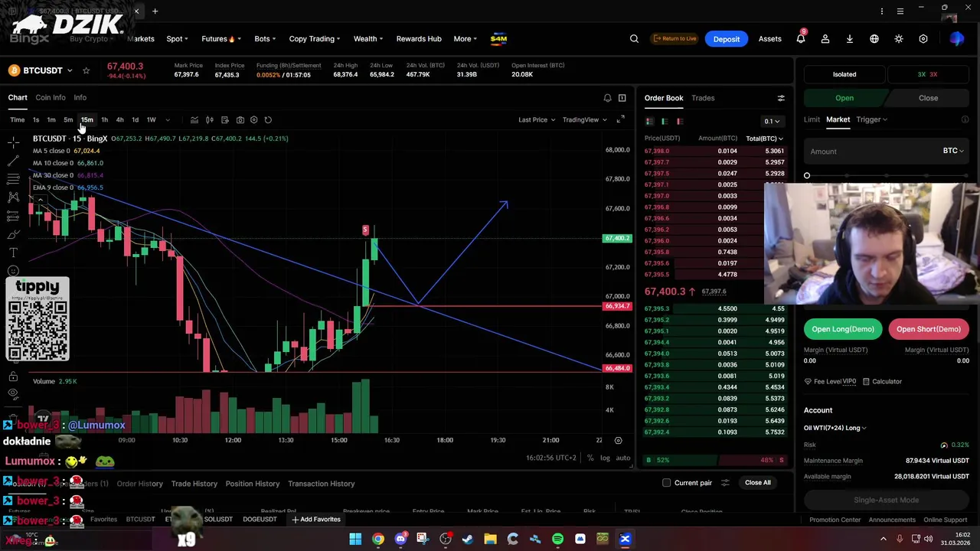Open search magnifier in top navigation
The image size is (980, 551).
click(634, 39)
